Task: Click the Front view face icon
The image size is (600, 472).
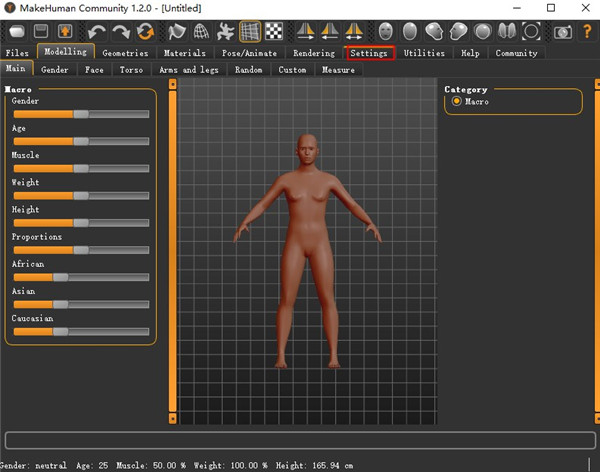Action: (385, 32)
